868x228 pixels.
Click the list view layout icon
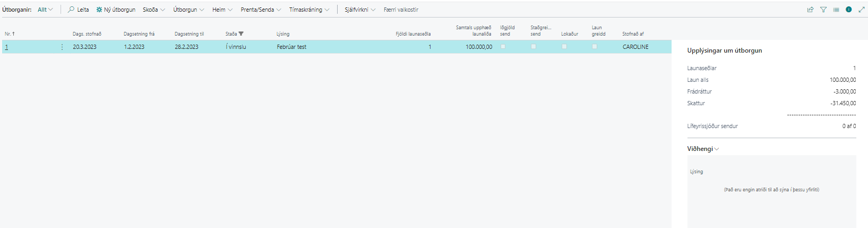point(836,10)
